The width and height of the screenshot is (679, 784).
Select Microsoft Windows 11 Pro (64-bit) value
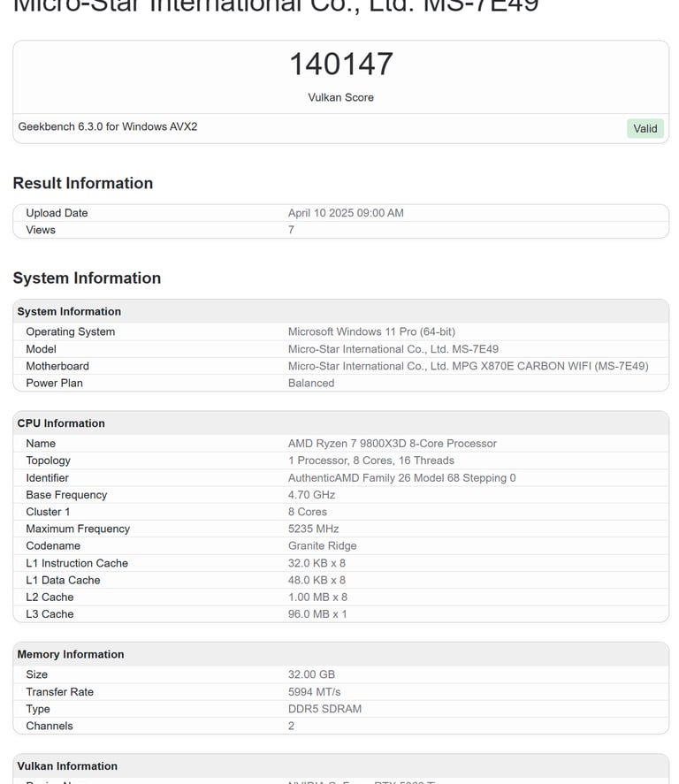[x=371, y=332]
